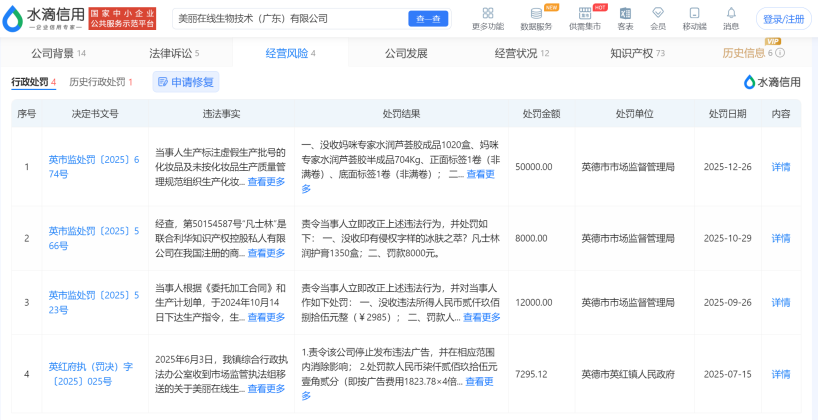Open 客表 spreadsheet icon
This screenshot has height=420, width=818.
(x=625, y=13)
